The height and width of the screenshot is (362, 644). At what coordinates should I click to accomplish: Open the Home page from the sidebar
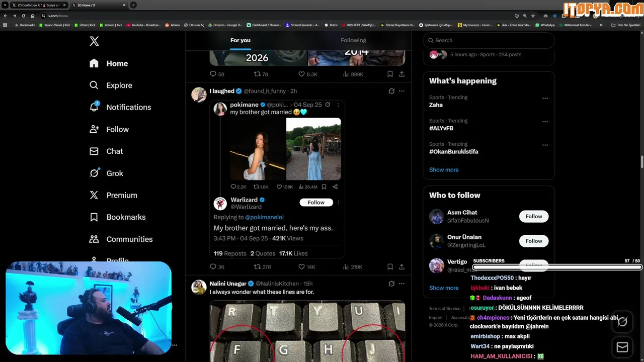pyautogui.click(x=109, y=63)
